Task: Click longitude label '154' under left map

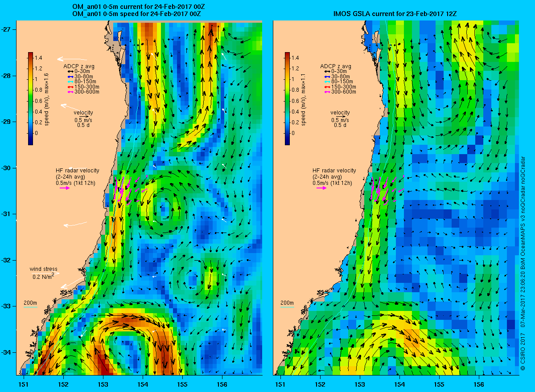Action: click(143, 384)
